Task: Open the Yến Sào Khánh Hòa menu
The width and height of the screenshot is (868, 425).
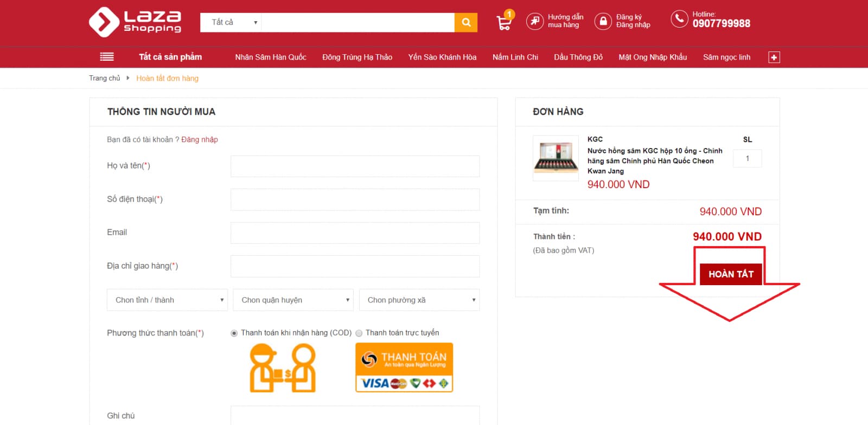Action: [442, 57]
